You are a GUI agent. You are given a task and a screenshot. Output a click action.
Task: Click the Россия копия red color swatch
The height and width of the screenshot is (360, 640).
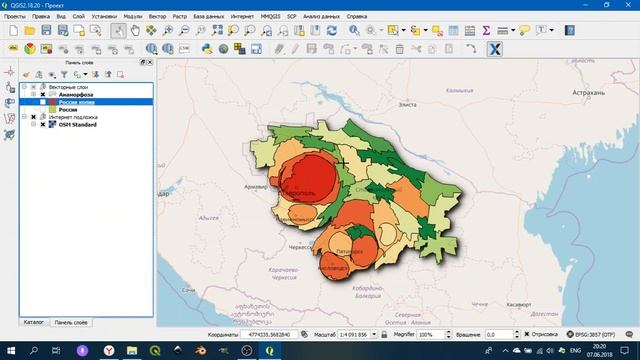(52, 102)
